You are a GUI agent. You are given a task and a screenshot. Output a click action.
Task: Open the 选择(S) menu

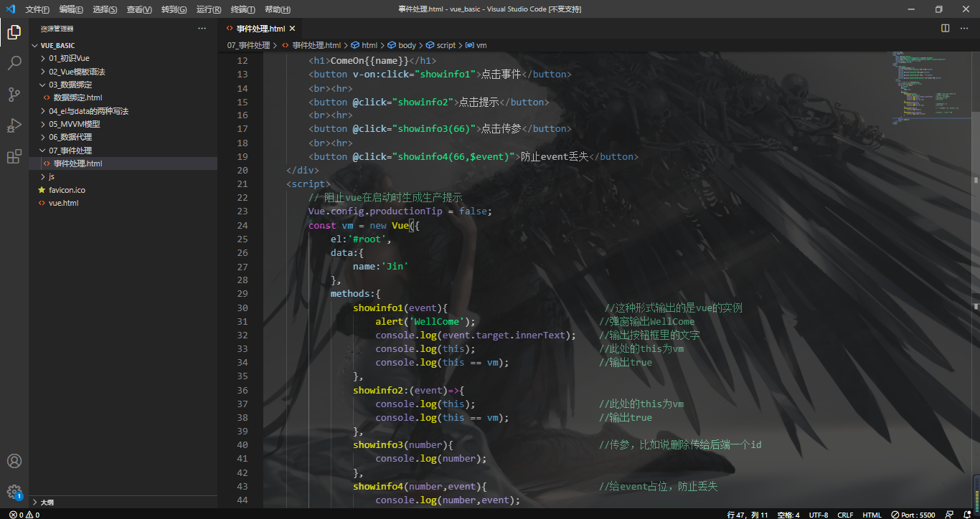tap(105, 9)
